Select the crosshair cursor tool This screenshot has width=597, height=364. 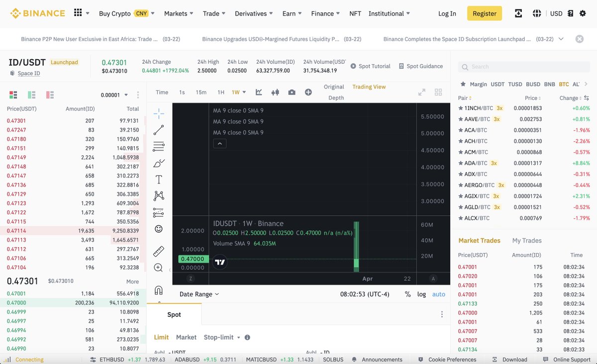tap(158, 113)
